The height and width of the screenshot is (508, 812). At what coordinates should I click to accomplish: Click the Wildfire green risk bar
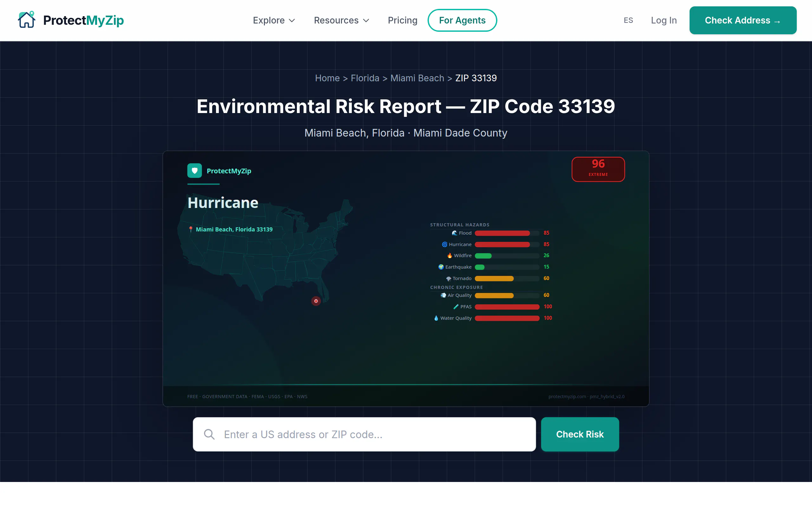(483, 256)
